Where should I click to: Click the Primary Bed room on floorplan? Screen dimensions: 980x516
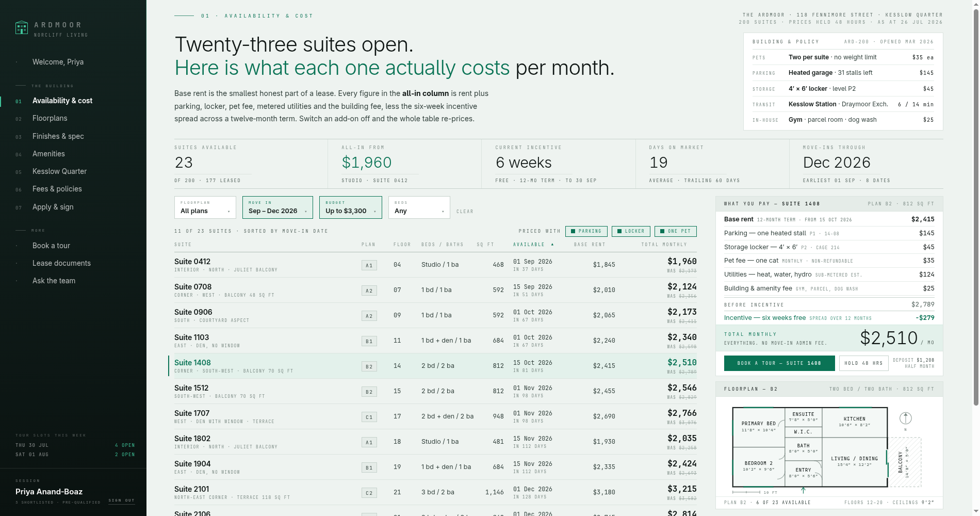click(759, 427)
